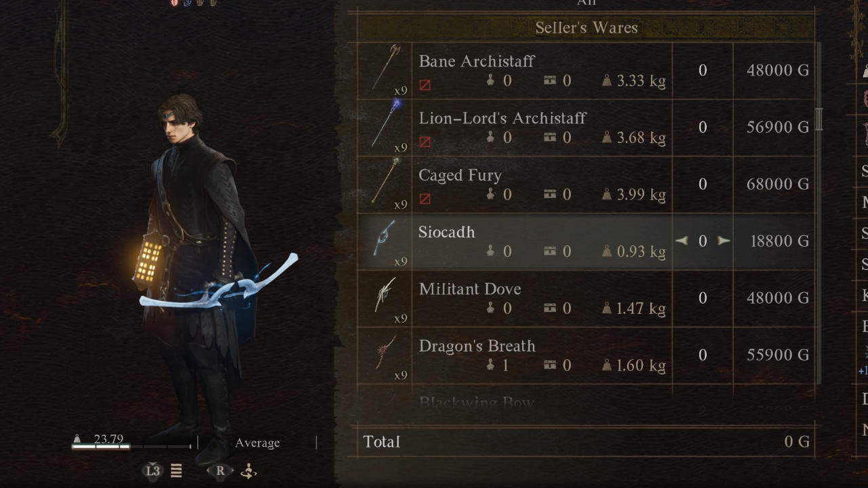
Task: Increase Siocadh quantity with right arrow
Action: [x=724, y=241]
